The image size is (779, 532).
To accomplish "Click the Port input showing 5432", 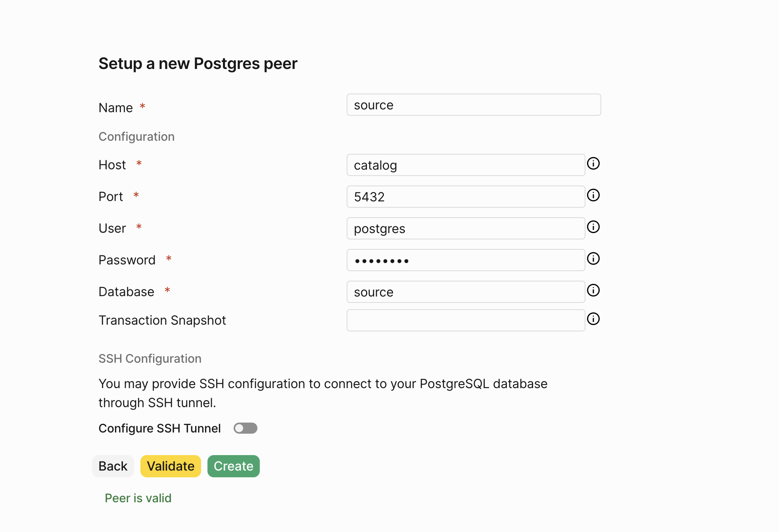I will (x=466, y=197).
